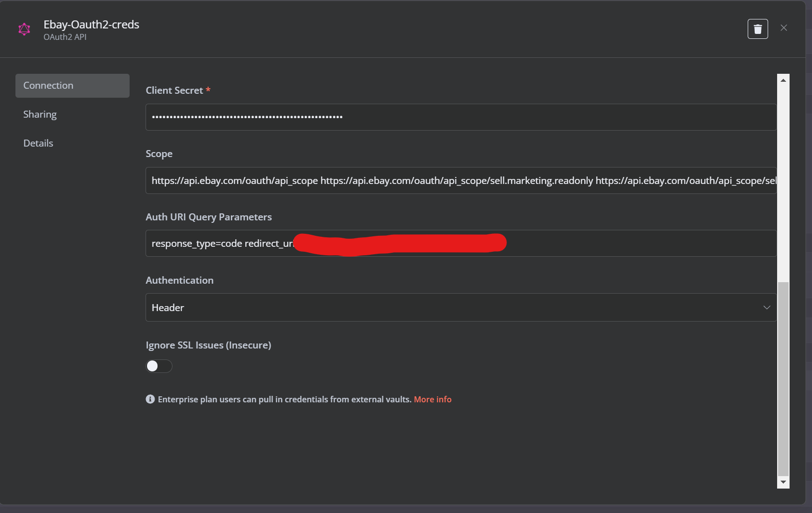Open the Sharing tab

click(x=40, y=114)
